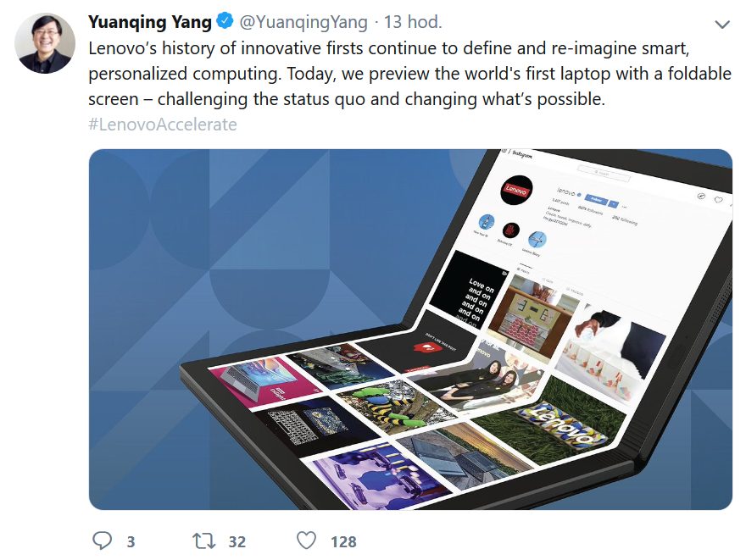Screen dimensions: 746x560
Task: Open the @YuanqingYang handle link
Action: pos(303,22)
